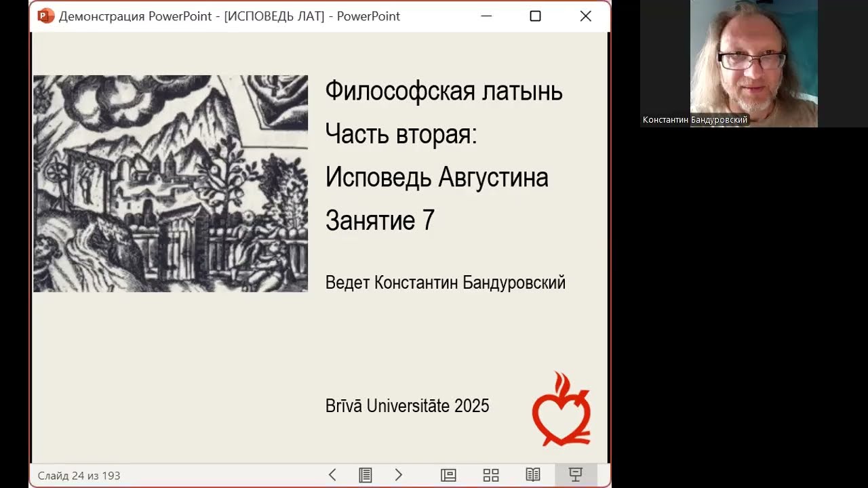
Task: Click 'Исповедь Августина' heading text
Action: tap(437, 178)
